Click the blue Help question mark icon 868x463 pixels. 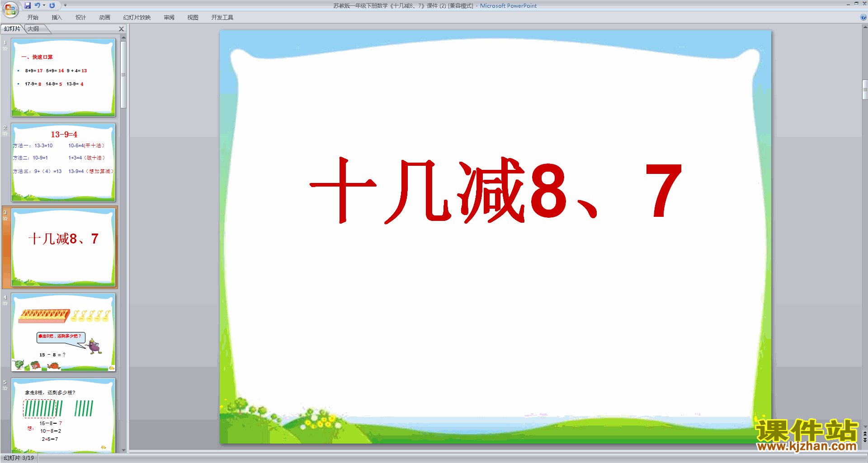point(863,18)
